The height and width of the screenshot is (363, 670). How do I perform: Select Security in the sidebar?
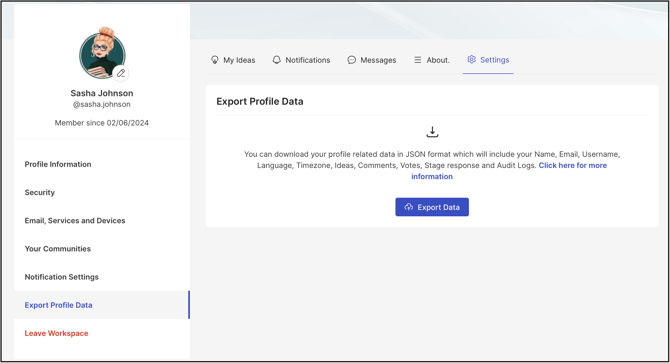point(102,193)
